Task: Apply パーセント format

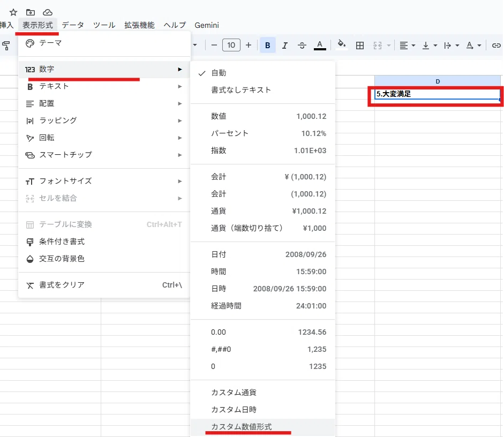Action: click(x=262, y=133)
